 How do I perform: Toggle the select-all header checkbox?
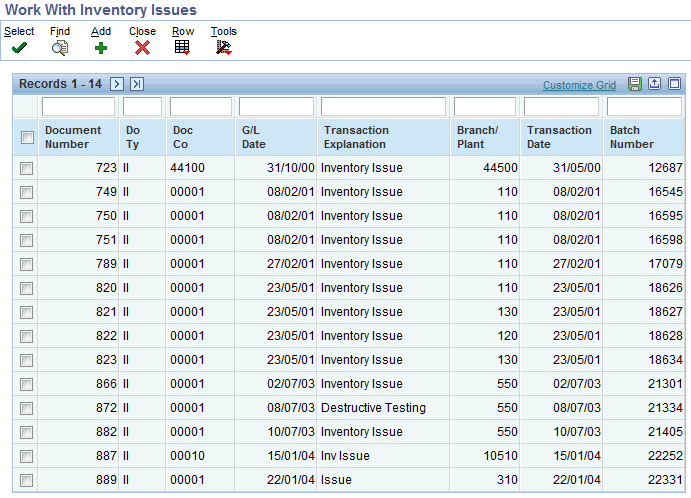[x=27, y=138]
